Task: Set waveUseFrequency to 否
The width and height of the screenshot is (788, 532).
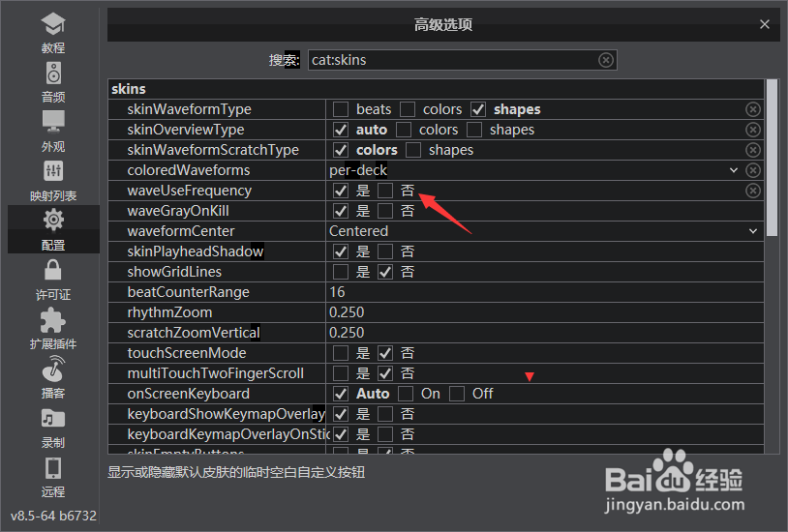Action: click(385, 191)
